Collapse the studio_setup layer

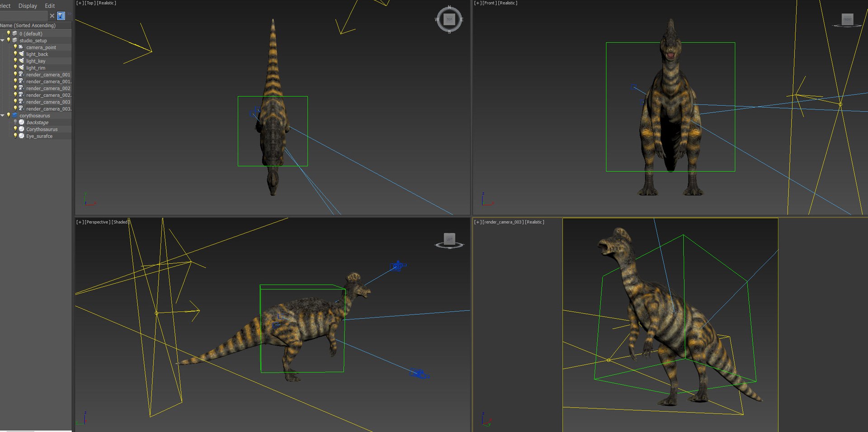point(3,40)
